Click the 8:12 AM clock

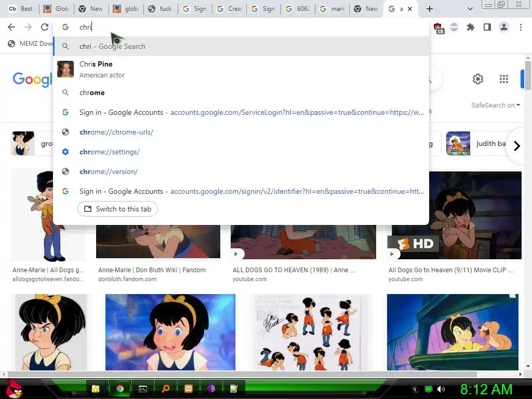click(486, 390)
